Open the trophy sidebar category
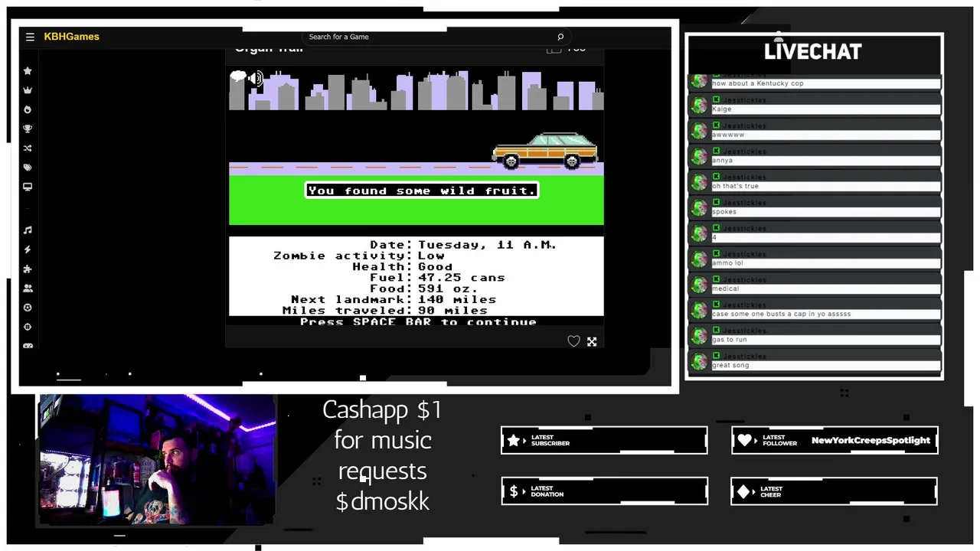Viewport: 980px width, 551px height. click(28, 129)
